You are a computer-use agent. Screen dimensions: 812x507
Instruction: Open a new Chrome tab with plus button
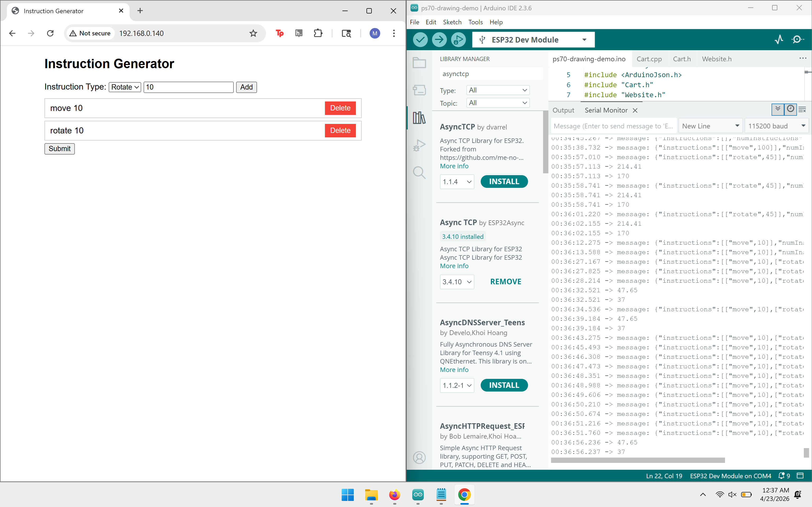(140, 11)
